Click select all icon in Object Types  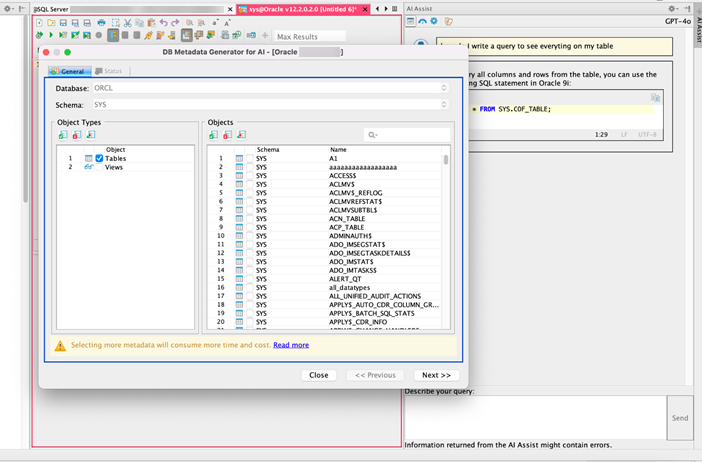tap(63, 135)
